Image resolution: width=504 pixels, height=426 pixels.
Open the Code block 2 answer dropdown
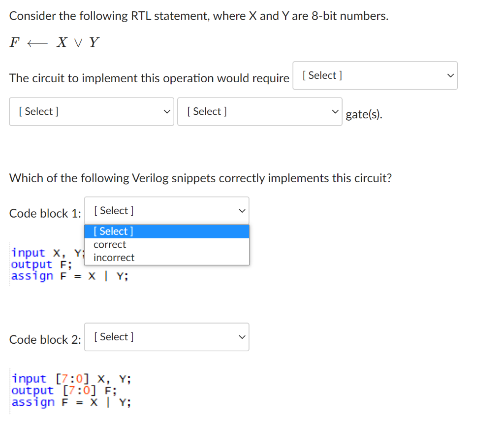click(166, 337)
